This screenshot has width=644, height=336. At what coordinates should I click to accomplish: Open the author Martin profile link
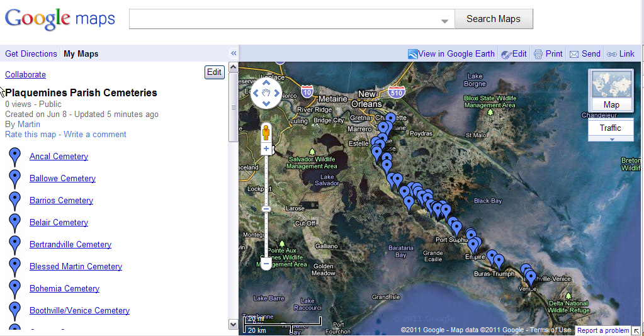click(x=29, y=124)
